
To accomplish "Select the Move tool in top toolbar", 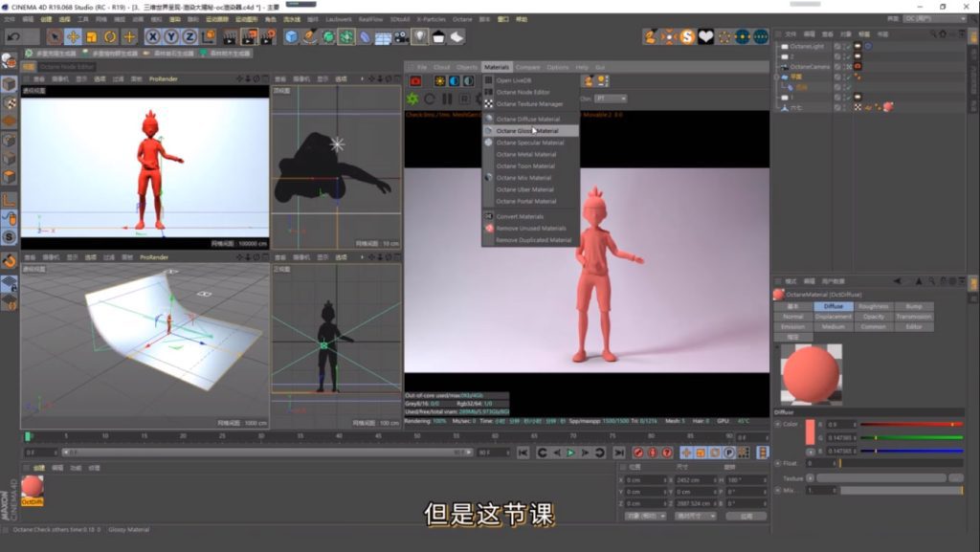I will point(73,36).
